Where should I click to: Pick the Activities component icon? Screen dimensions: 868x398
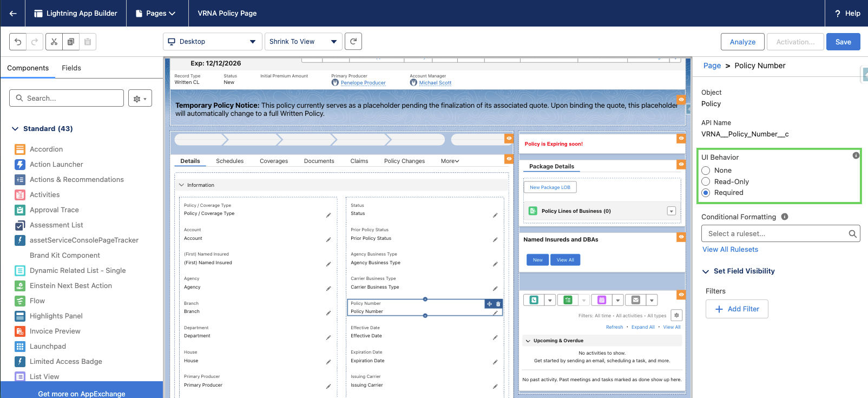[20, 195]
